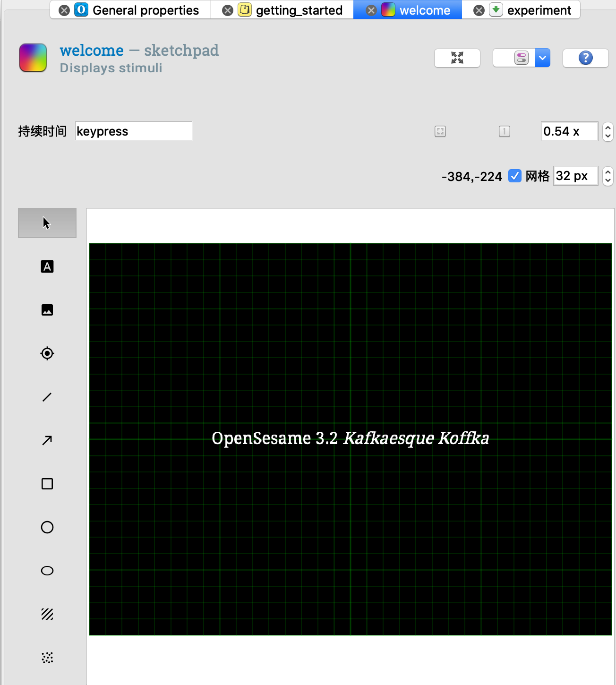Open help for the welcome sketchpad
Image resolution: width=616 pixels, height=685 pixels.
[x=585, y=58]
